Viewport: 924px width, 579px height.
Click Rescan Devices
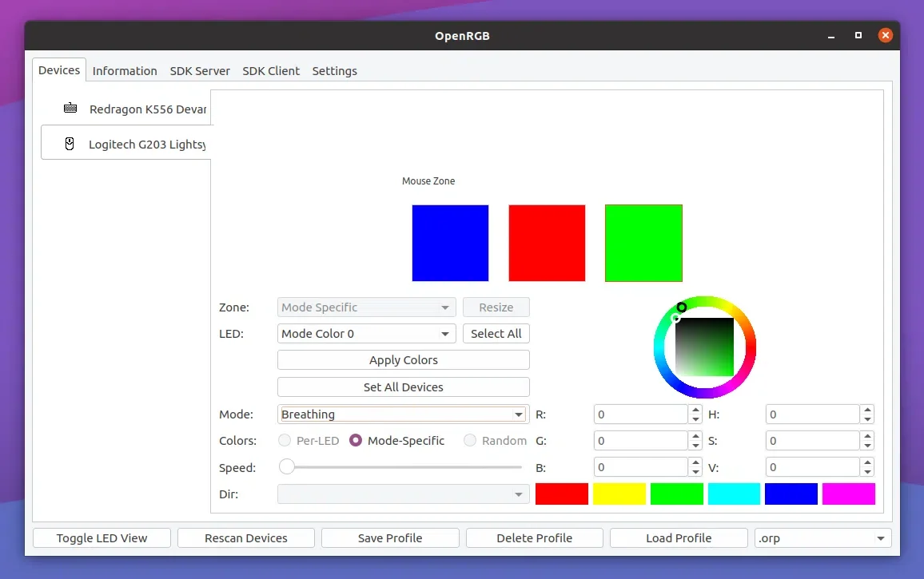click(245, 537)
